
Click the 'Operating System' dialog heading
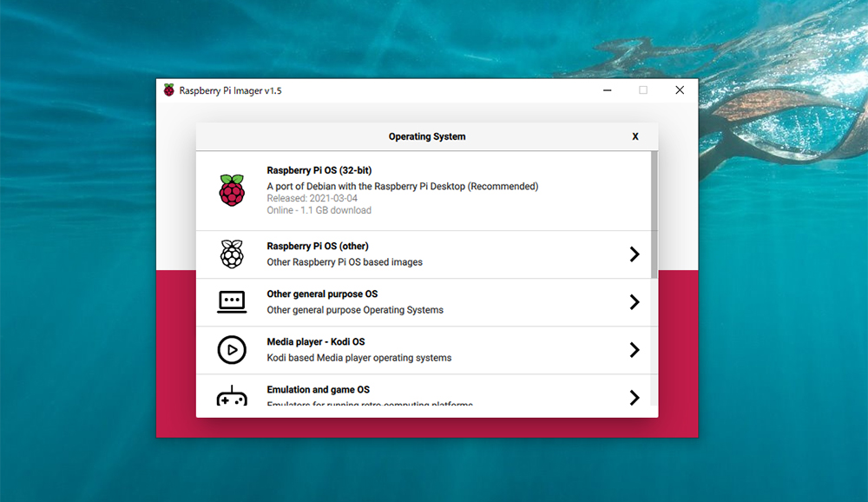point(427,136)
